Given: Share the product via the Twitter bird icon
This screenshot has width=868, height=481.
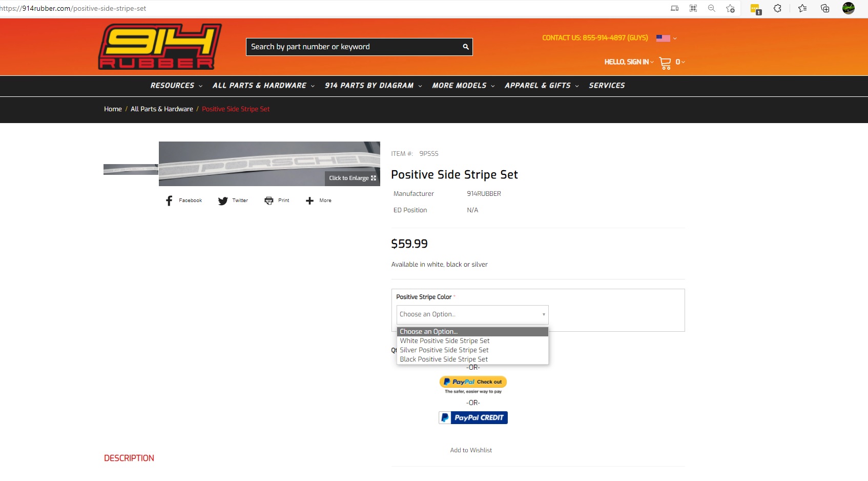Looking at the screenshot, I should (223, 201).
